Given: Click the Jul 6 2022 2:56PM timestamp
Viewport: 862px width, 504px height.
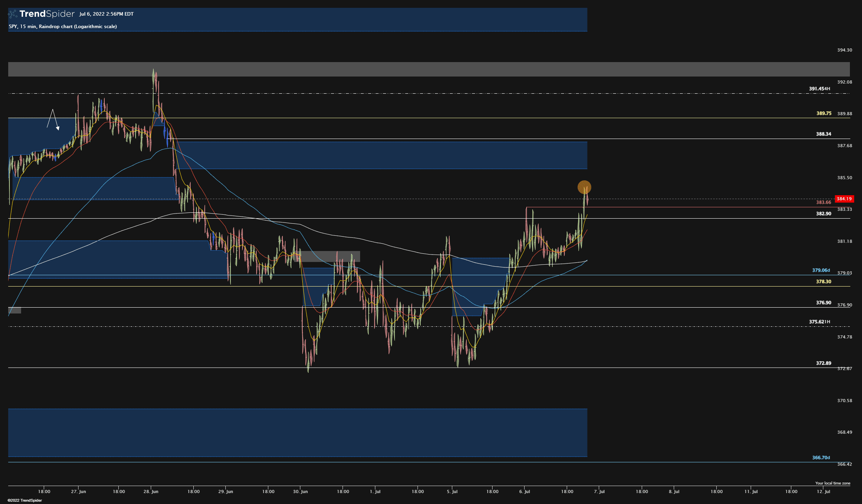Looking at the screenshot, I should [x=106, y=13].
